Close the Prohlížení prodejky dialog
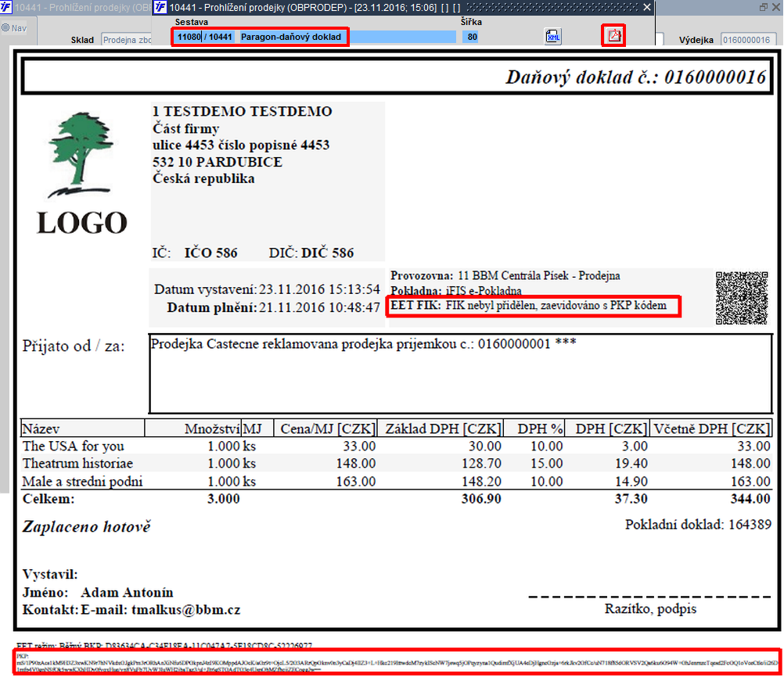Viewport: 784px width, 678px height. point(647,7)
